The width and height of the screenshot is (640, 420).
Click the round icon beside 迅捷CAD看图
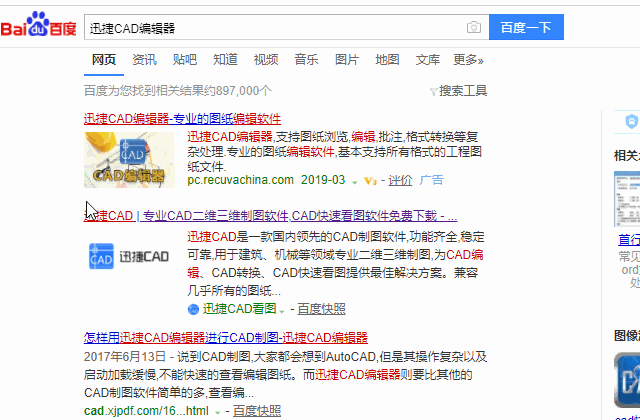point(193,309)
